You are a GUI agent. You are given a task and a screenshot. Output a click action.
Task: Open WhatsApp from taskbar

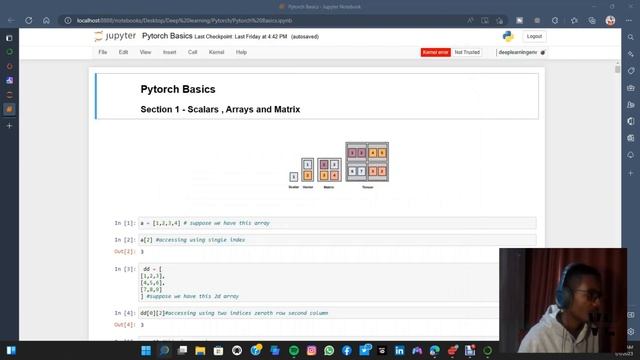[x=329, y=351]
